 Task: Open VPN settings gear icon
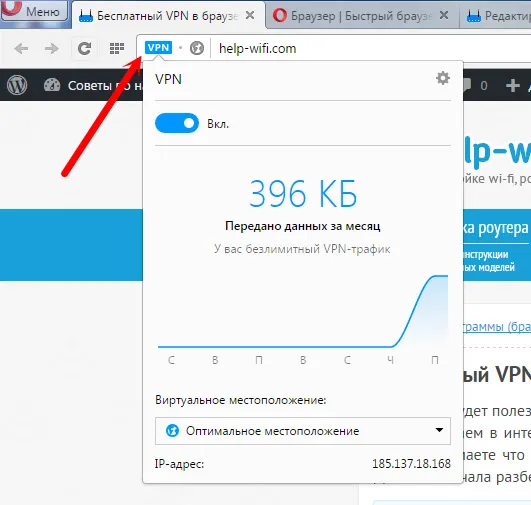coord(443,78)
